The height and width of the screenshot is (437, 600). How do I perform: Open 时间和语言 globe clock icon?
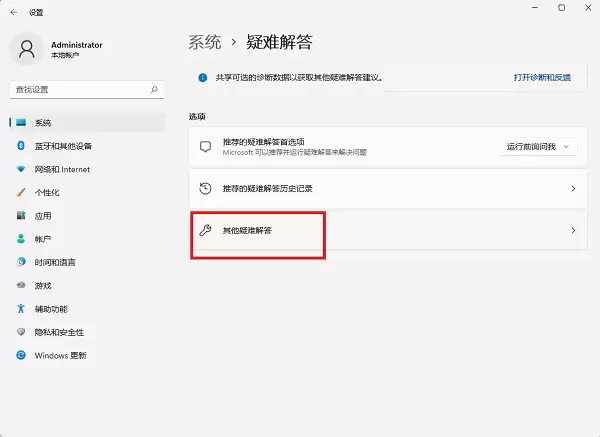tap(21, 262)
